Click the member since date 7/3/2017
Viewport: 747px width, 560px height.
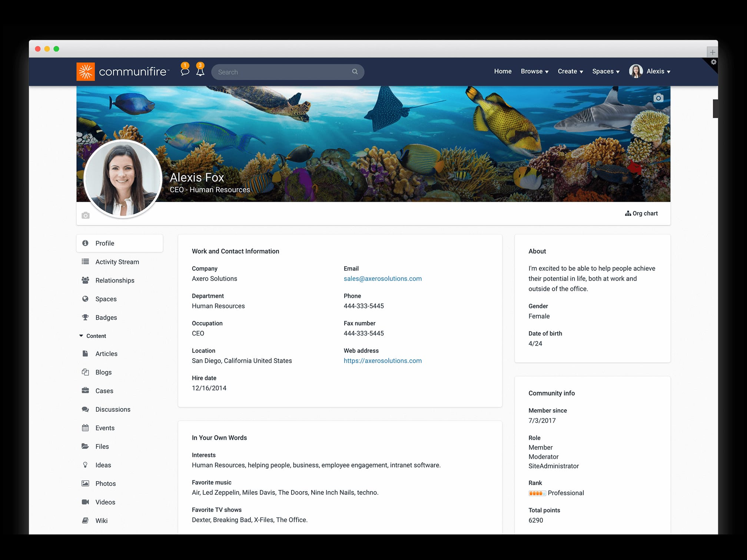pyautogui.click(x=542, y=420)
